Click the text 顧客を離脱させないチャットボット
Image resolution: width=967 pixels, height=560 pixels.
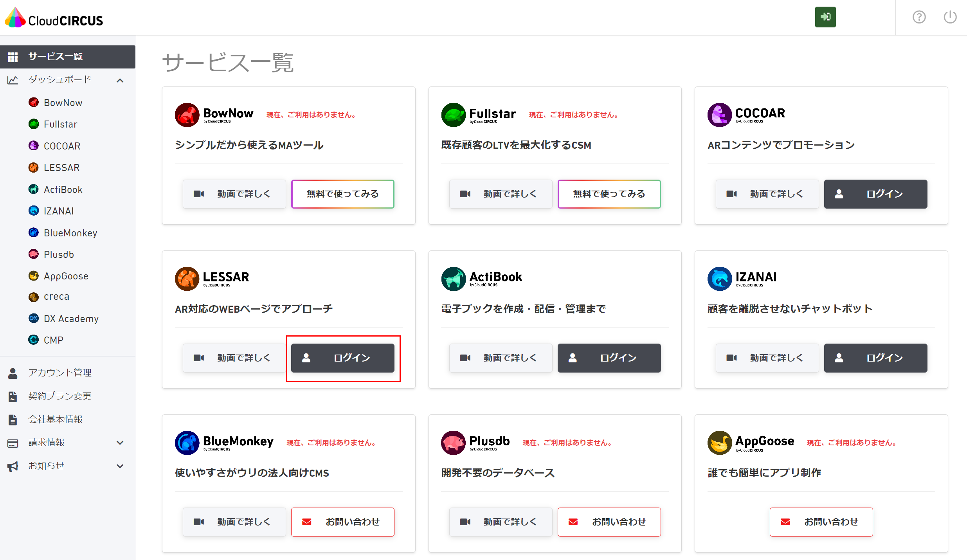click(x=790, y=309)
